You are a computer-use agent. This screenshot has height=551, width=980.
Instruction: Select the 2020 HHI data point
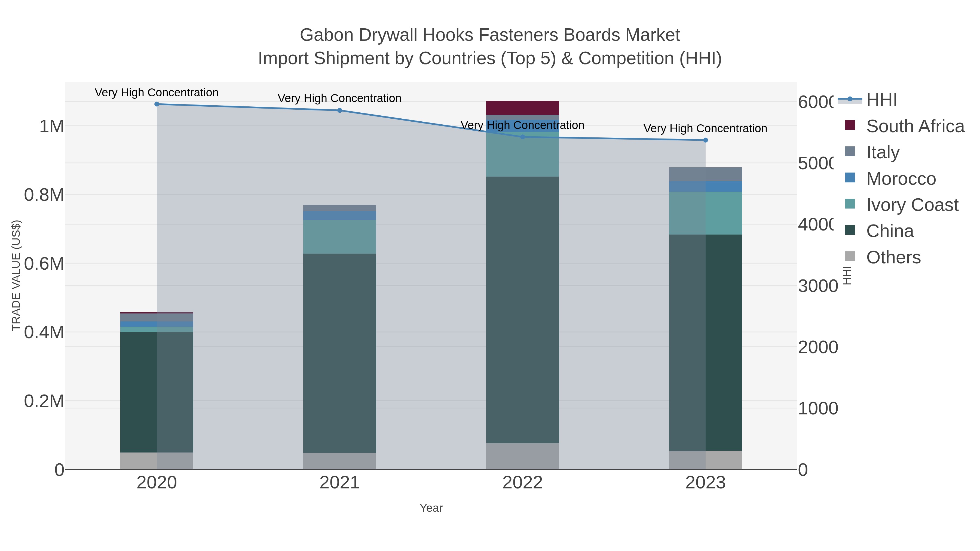tap(157, 104)
